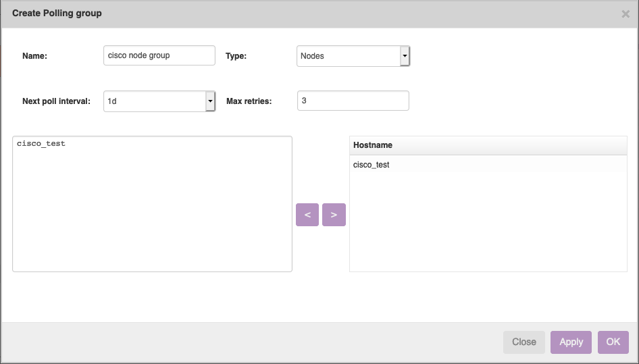
Task: Close the Create Polling group dialog with X
Action: (x=625, y=14)
